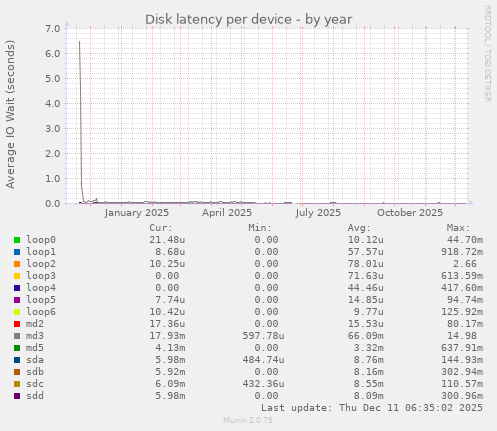Click the graph title 'Disk latency per device - by year'
The height and width of the screenshot is (431, 497).
pos(248,20)
